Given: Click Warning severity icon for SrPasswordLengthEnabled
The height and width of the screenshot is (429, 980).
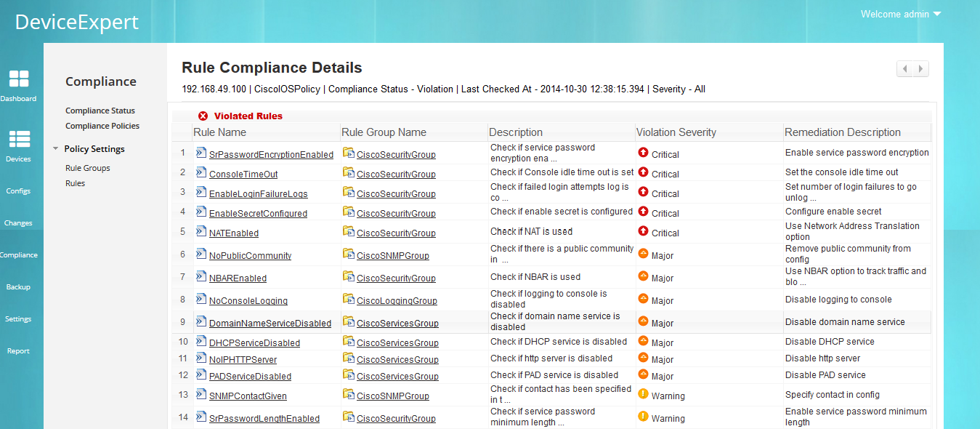Looking at the screenshot, I should 643,417.
